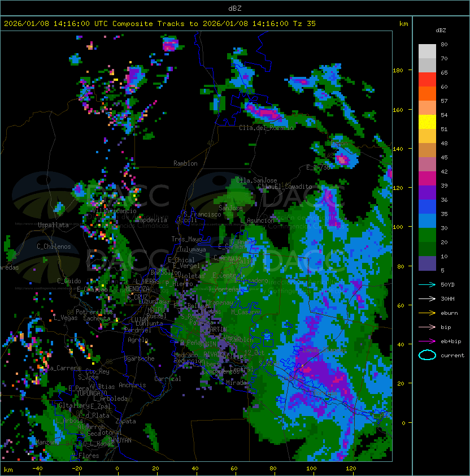Pick the green 20–30 dBZ swatch
The width and height of the screenshot is (470, 476).
click(427, 235)
